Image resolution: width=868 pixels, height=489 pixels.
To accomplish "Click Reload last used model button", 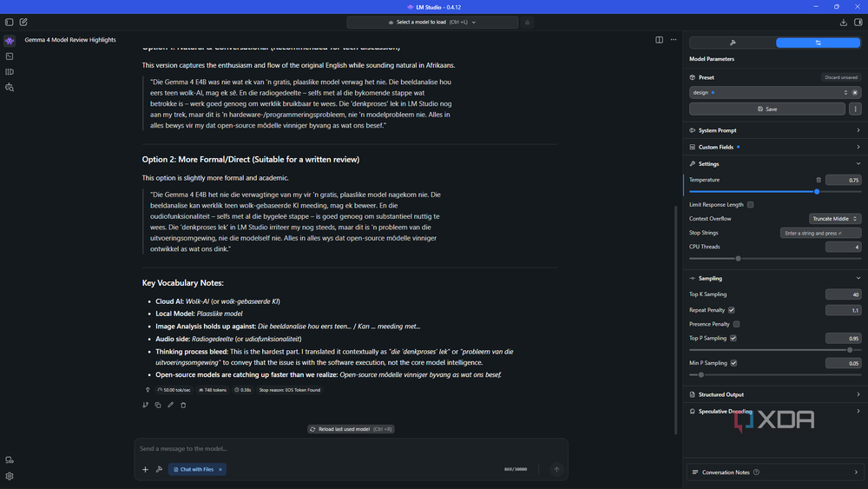I will [x=351, y=429].
